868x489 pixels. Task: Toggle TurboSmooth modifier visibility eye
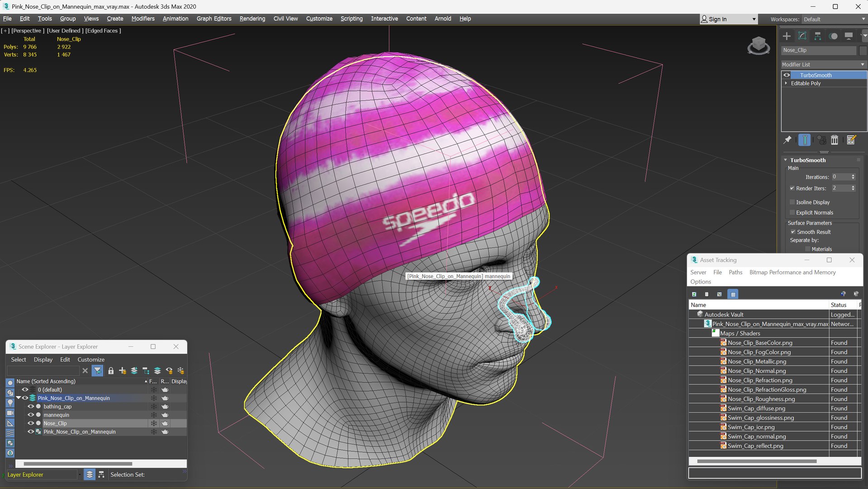click(787, 75)
